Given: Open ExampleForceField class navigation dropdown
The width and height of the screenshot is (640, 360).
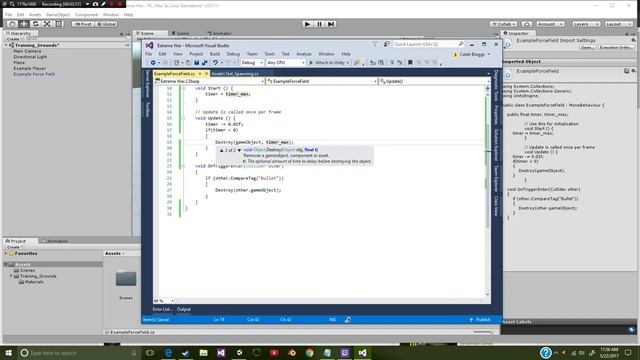Looking at the screenshot, I should tap(322, 81).
